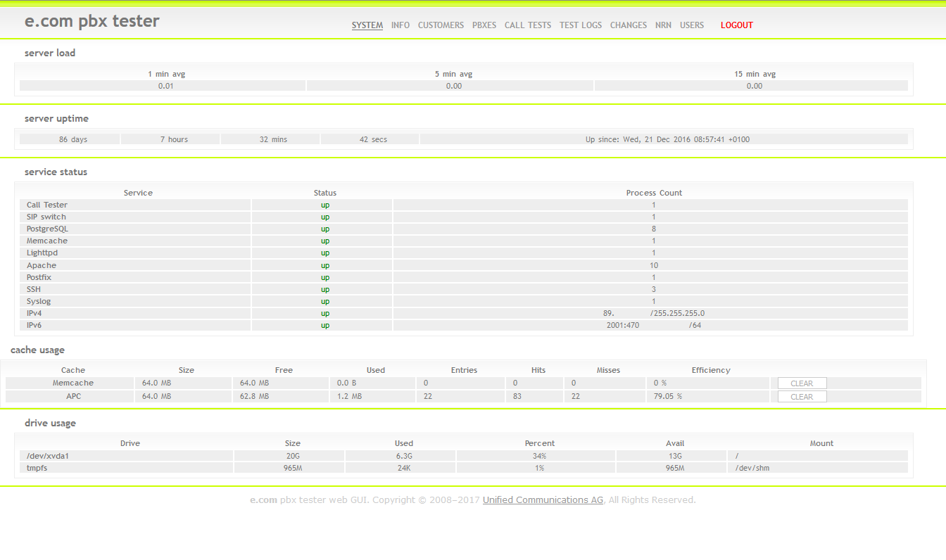Click the server load heading
Image resolution: width=946 pixels, height=560 pixels.
pos(50,53)
